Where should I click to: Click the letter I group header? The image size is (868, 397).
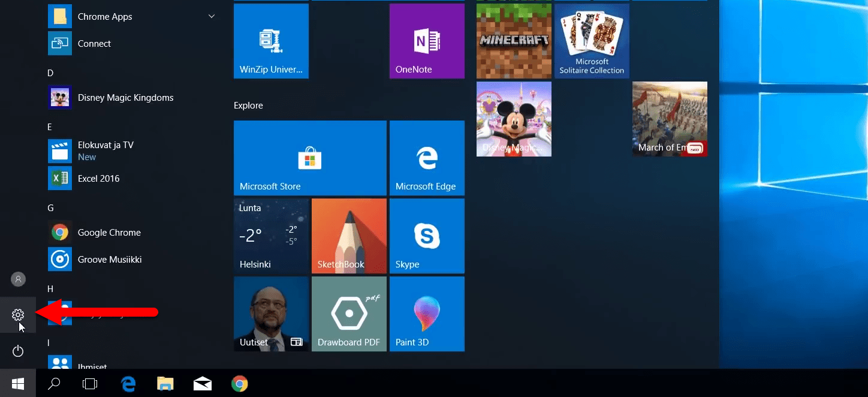[49, 342]
